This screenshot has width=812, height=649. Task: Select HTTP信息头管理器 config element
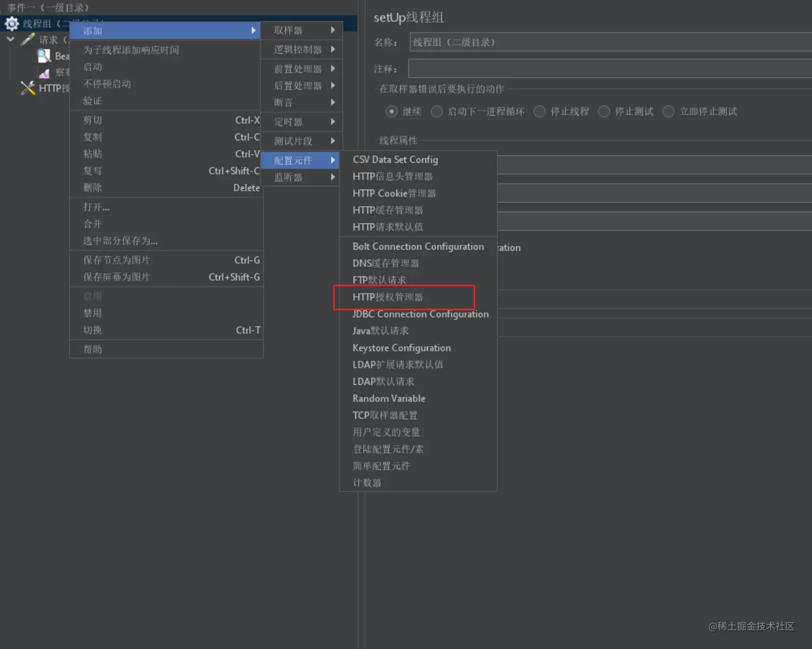[x=418, y=177]
